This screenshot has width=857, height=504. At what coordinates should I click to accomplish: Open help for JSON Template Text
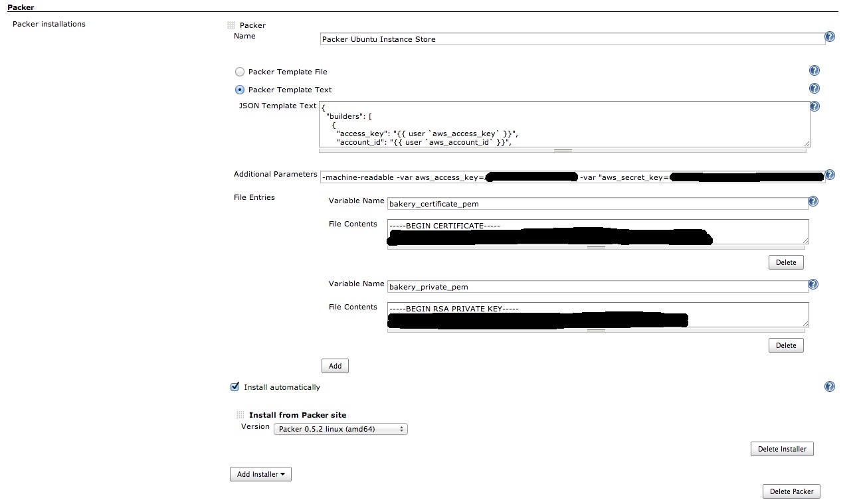pyautogui.click(x=814, y=106)
